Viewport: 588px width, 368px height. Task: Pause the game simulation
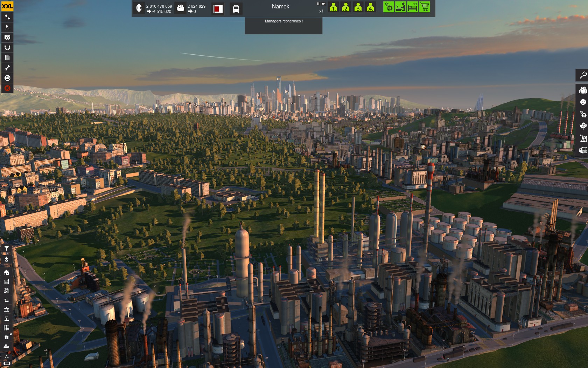(318, 4)
